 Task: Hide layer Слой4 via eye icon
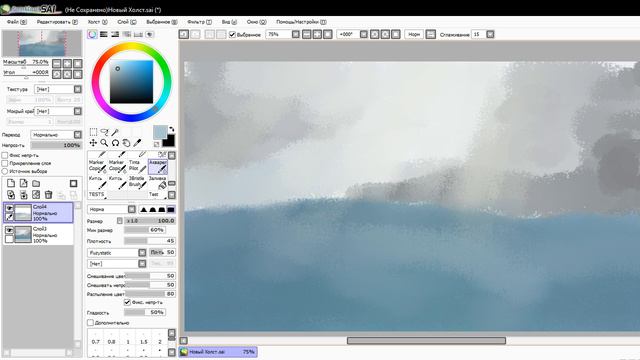coord(9,208)
